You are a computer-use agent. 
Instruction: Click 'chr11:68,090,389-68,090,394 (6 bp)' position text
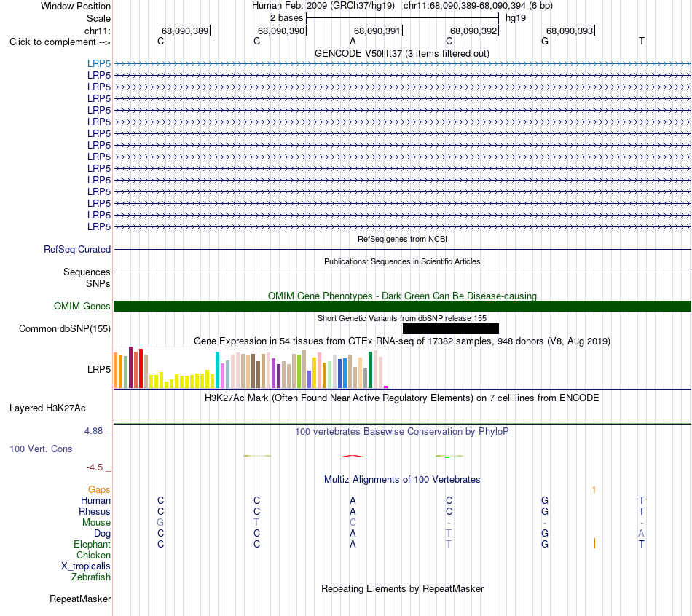(478, 6)
